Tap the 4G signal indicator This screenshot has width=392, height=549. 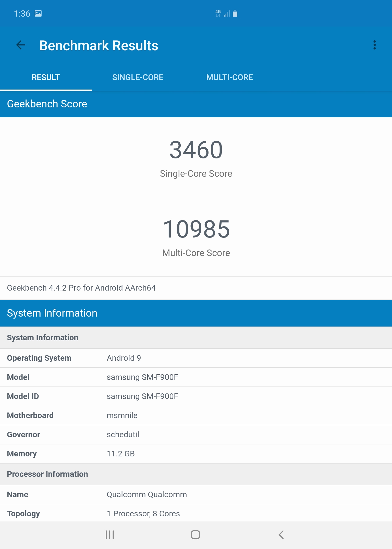coord(218,14)
